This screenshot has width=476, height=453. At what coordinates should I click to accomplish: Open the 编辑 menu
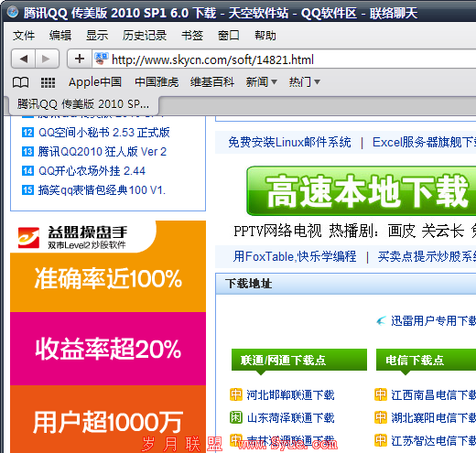60,36
